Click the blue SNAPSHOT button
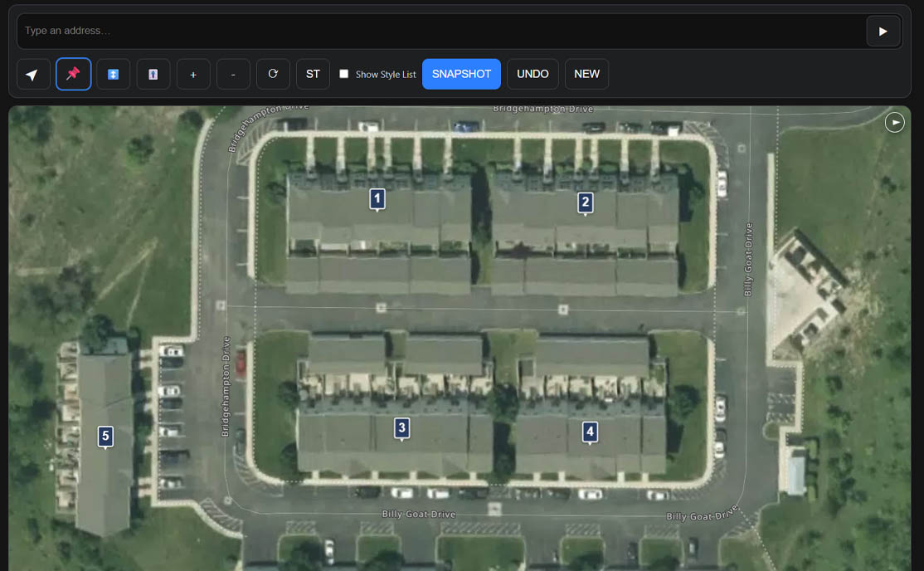This screenshot has width=924, height=571. 461,75
